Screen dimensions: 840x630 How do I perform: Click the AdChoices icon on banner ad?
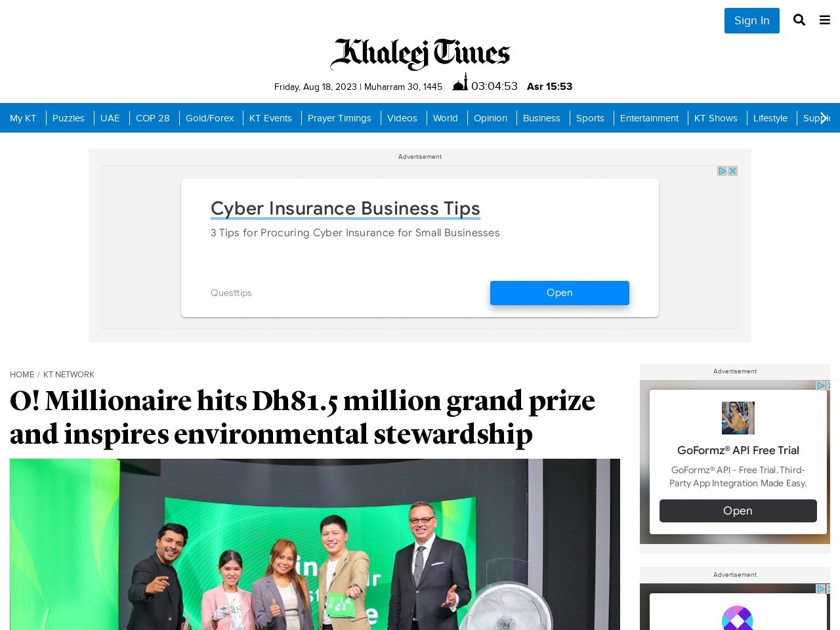723,171
